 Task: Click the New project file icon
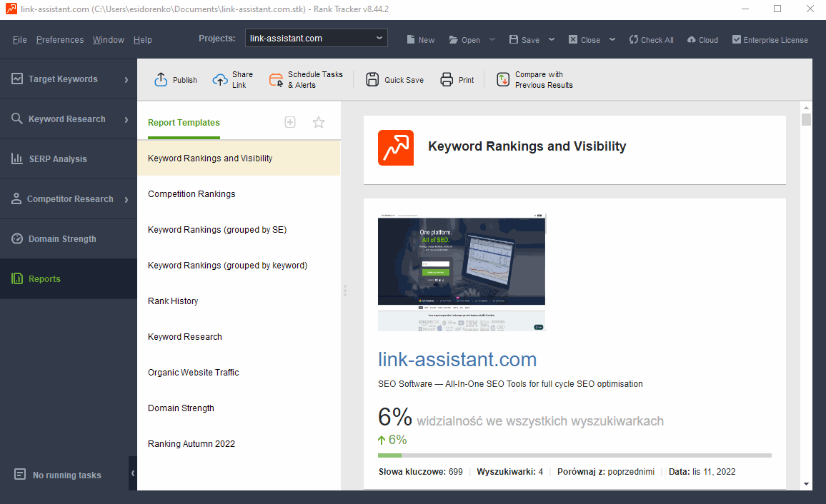(411, 39)
